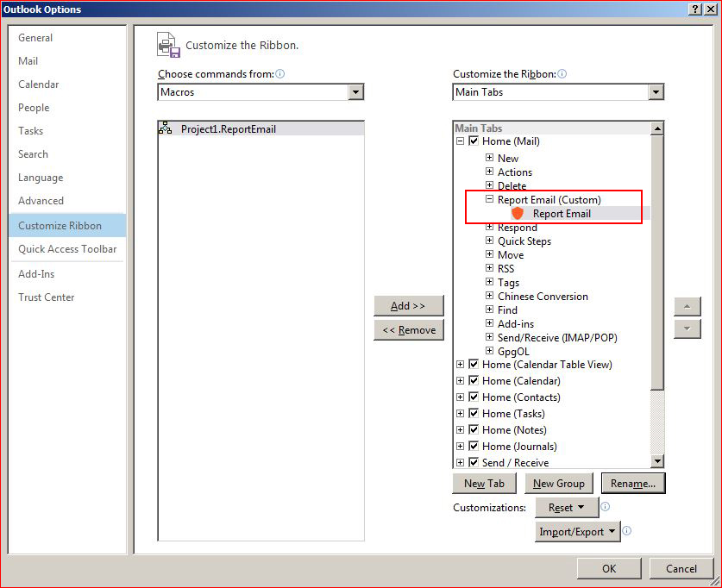Collapse the Home (Mail) tree node
The image size is (722, 588).
460,141
